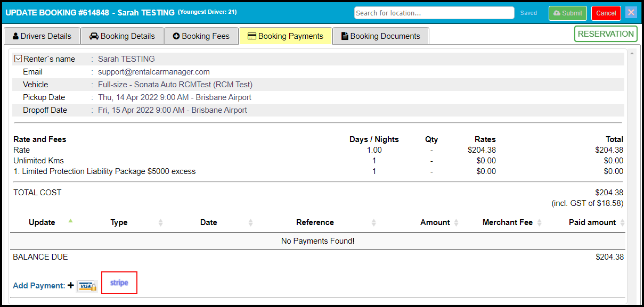Click the Add Payment link
Screen dimensions: 644x307
(39, 286)
